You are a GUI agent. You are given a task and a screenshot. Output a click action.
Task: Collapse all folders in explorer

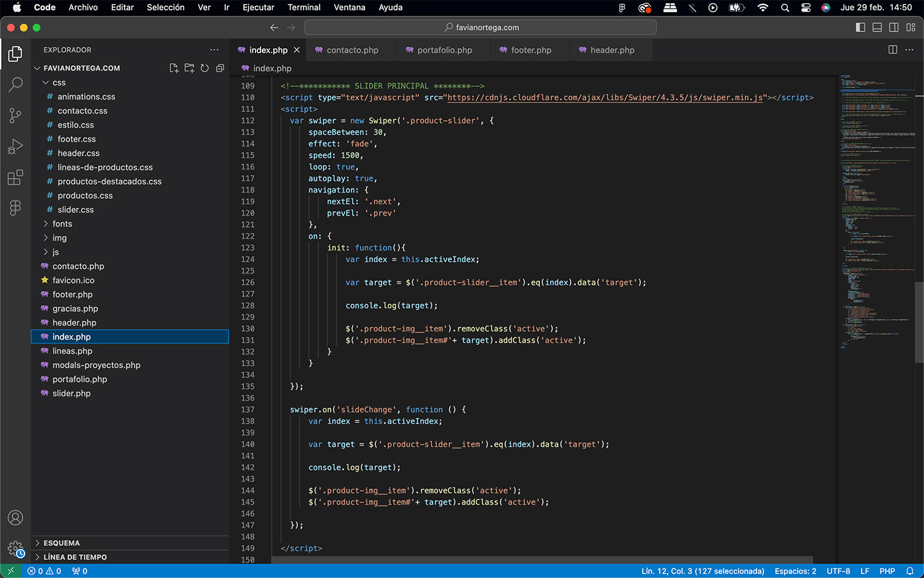tap(220, 68)
